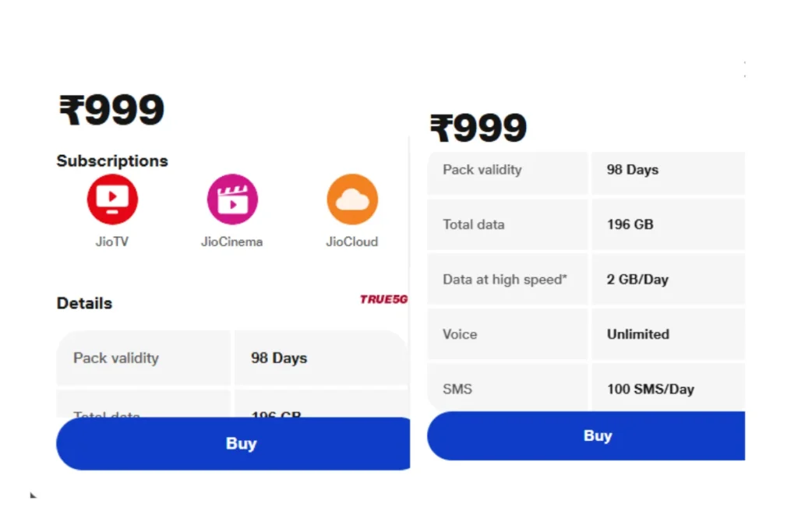The height and width of the screenshot is (532, 798).
Task: Click the 2 GB/Day value cell
Action: (x=668, y=279)
